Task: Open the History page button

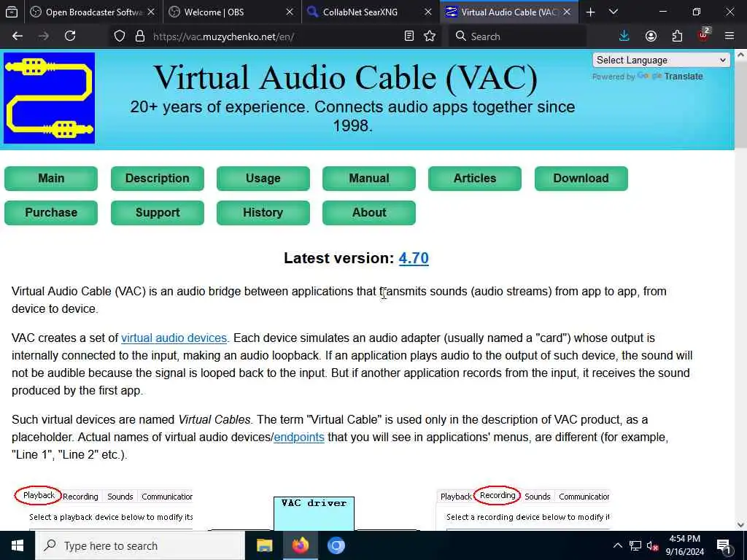Action: [x=263, y=212]
